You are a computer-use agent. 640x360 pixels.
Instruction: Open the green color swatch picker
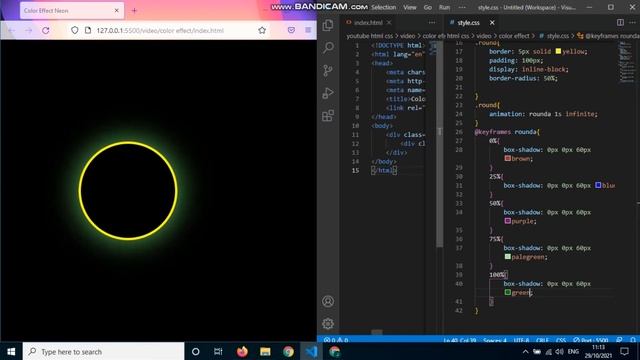pos(507,292)
